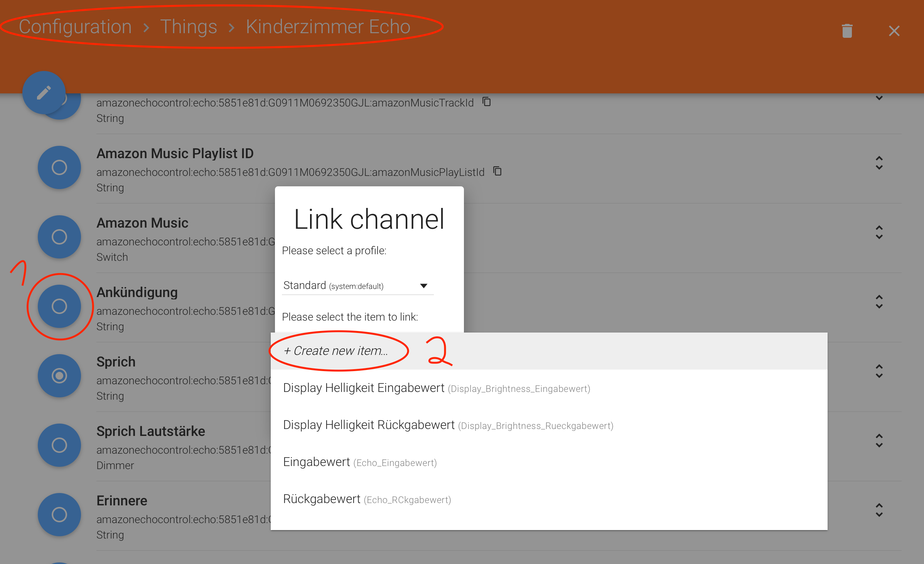Expand the Erinnere channel row chevron
Screen dimensions: 924x564
(879, 510)
